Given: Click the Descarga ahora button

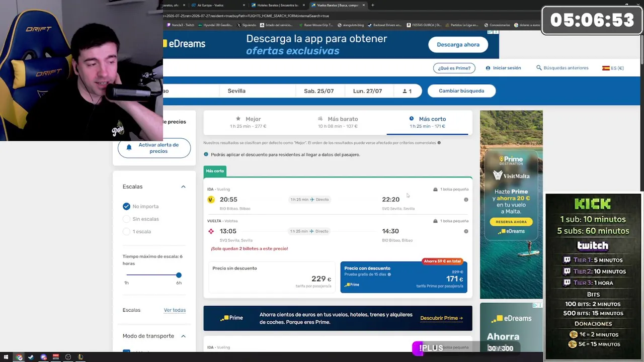Looking at the screenshot, I should [x=458, y=44].
